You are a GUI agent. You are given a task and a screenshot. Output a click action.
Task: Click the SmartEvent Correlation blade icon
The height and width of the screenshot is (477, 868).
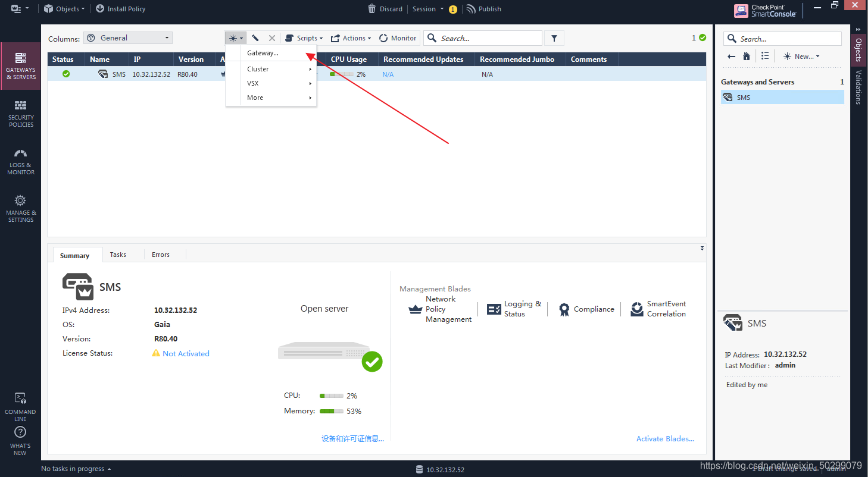pyautogui.click(x=637, y=309)
